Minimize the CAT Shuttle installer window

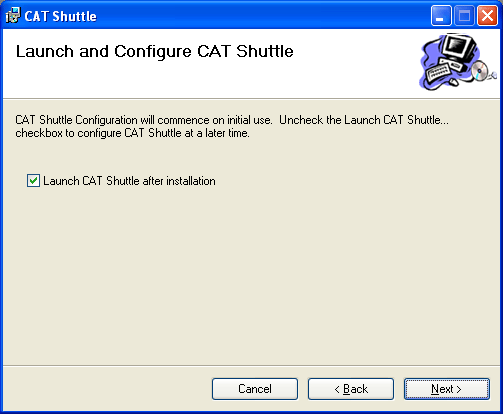[441, 16]
